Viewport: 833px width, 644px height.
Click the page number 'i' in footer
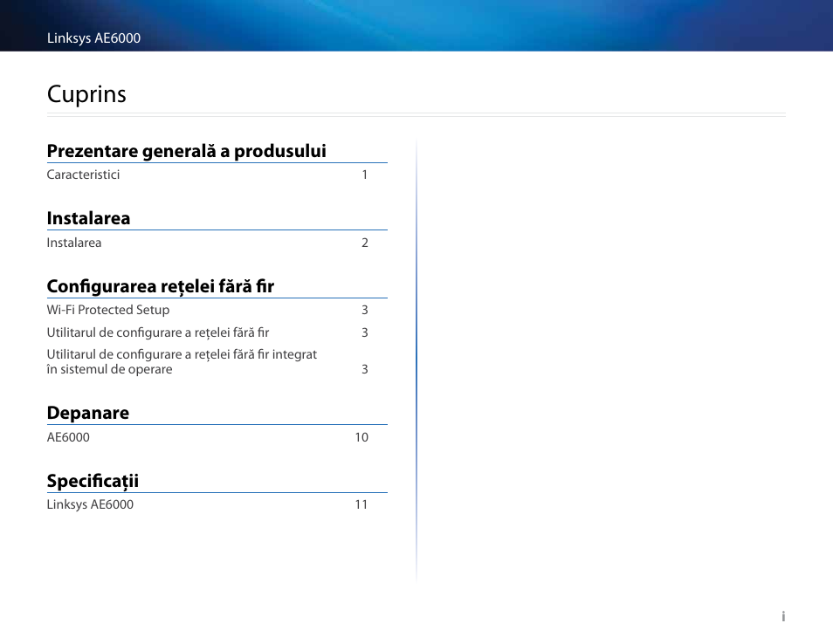783,616
